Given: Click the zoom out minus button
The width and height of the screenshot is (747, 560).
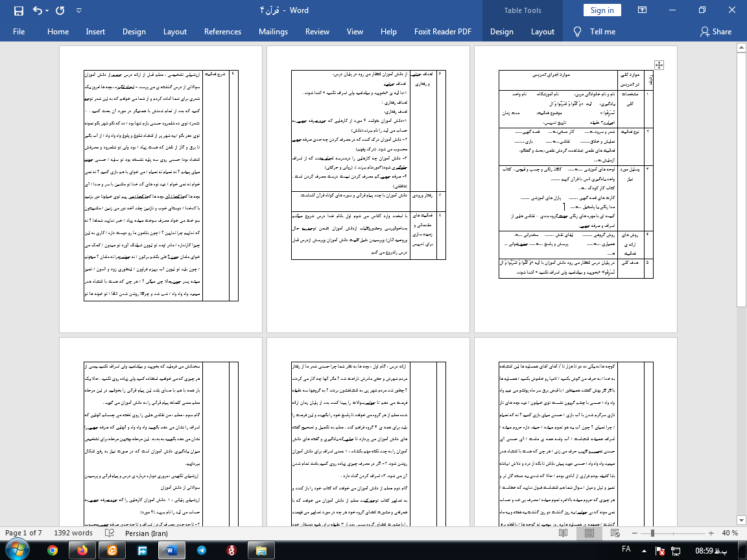Looking at the screenshot, I should [634, 533].
